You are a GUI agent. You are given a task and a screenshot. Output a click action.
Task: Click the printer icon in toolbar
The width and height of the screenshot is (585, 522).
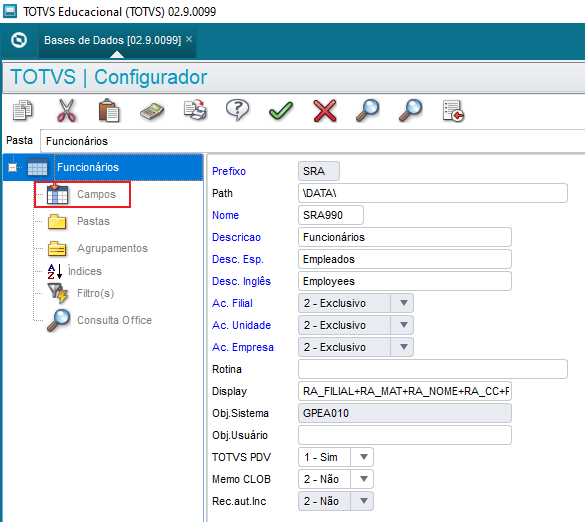195,110
